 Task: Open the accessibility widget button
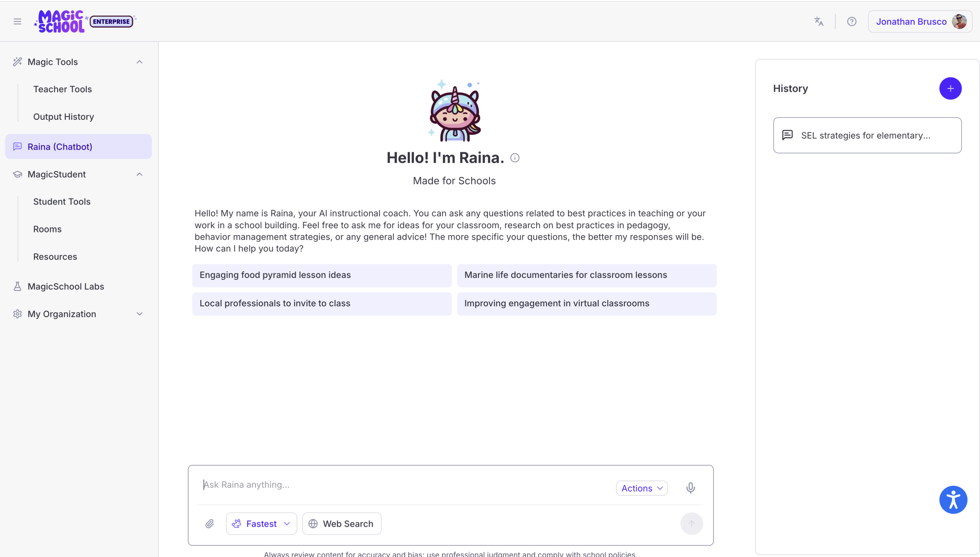(953, 500)
